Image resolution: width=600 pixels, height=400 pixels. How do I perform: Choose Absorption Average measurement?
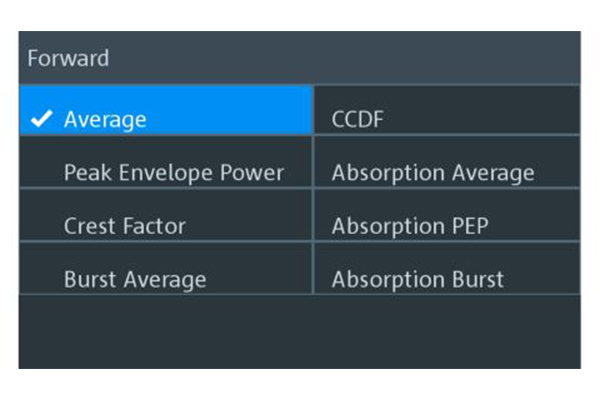(432, 172)
